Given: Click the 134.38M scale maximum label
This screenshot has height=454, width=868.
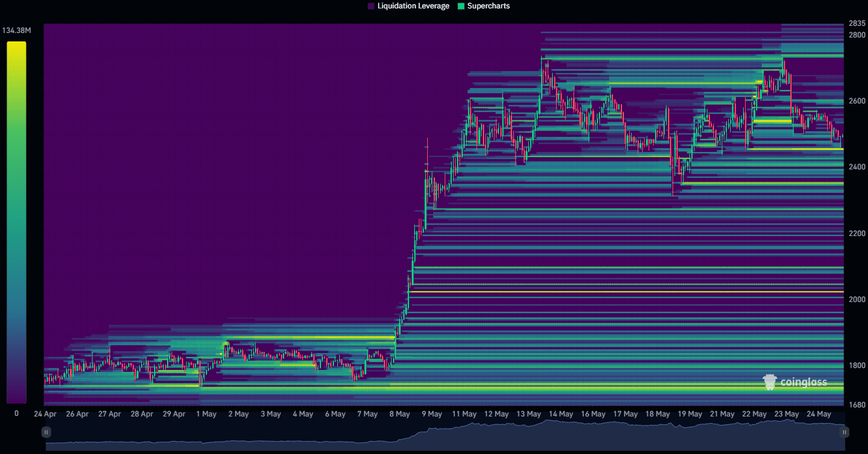Looking at the screenshot, I should click(17, 30).
